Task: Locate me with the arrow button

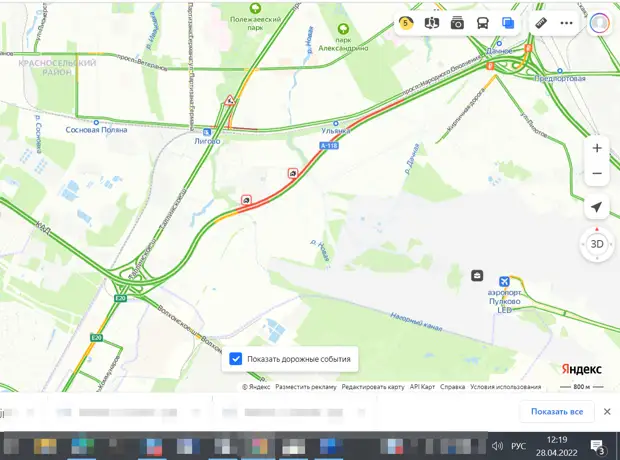Action: point(597,207)
